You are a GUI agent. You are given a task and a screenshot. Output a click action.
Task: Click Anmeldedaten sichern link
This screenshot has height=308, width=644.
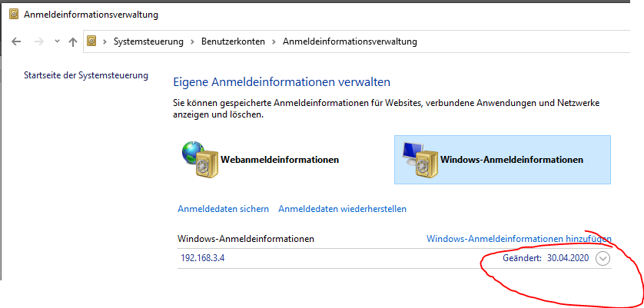click(223, 209)
